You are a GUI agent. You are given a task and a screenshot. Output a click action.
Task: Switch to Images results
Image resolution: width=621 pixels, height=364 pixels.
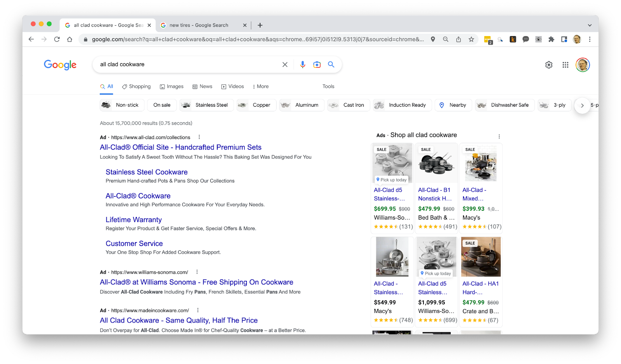[x=172, y=87]
